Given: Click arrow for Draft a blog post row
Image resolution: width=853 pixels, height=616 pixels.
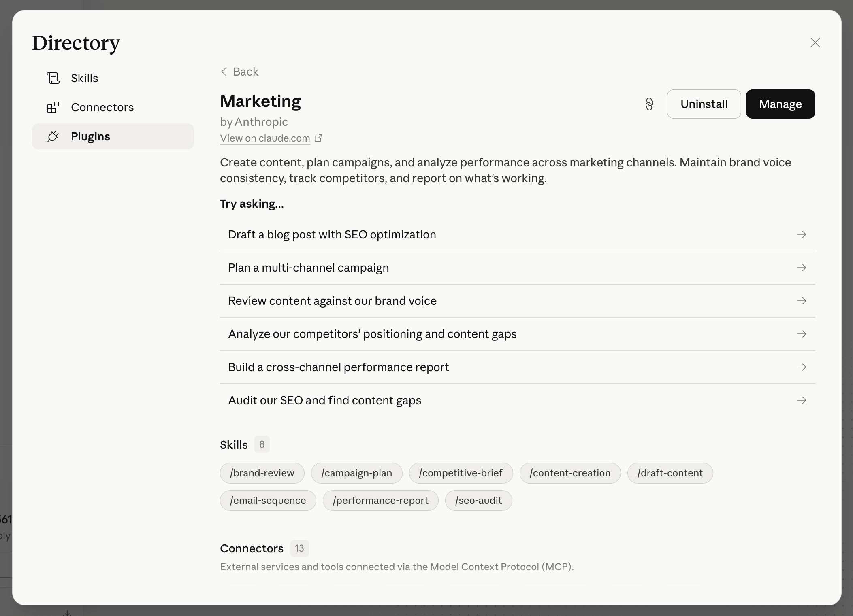Looking at the screenshot, I should pyautogui.click(x=802, y=234).
